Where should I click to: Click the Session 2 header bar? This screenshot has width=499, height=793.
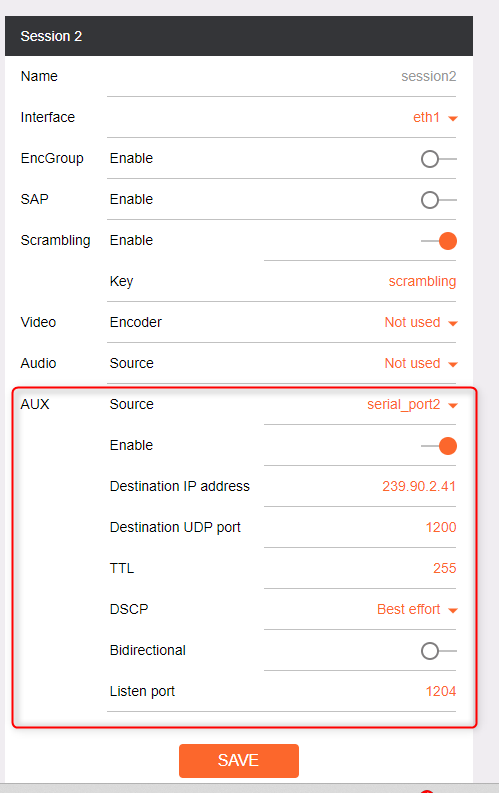tap(239, 36)
